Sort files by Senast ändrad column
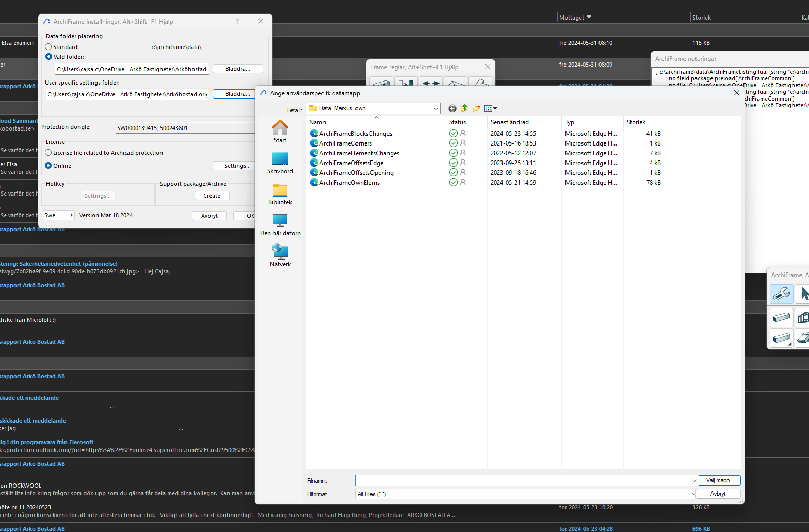The image size is (809, 532). (509, 122)
